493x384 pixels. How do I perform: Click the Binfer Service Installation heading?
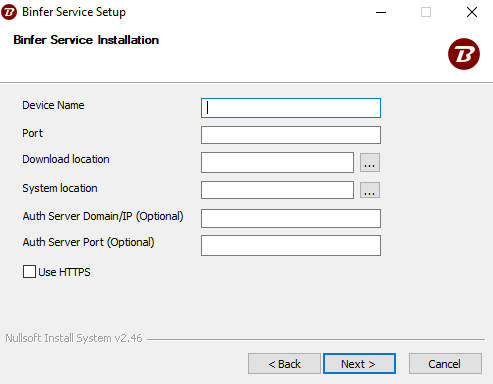86,40
